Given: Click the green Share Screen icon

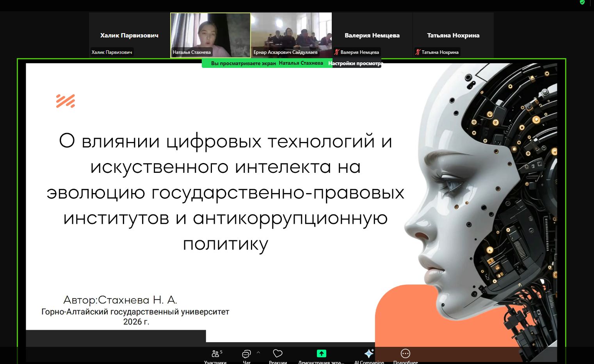Looking at the screenshot, I should click(x=321, y=353).
